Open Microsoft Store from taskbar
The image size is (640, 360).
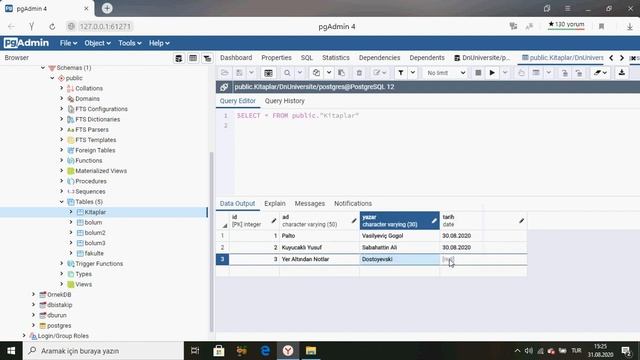pos(219,351)
